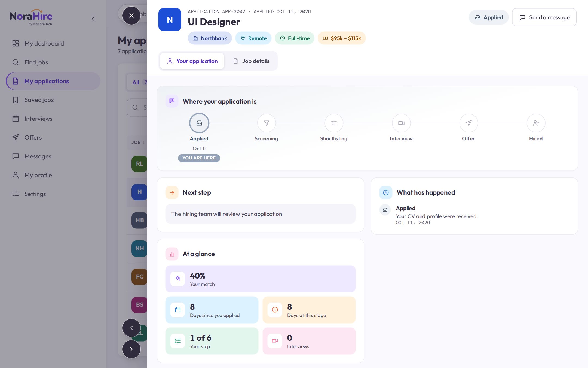Click the 40% Your match card
The width and height of the screenshot is (588, 368).
(261, 279)
